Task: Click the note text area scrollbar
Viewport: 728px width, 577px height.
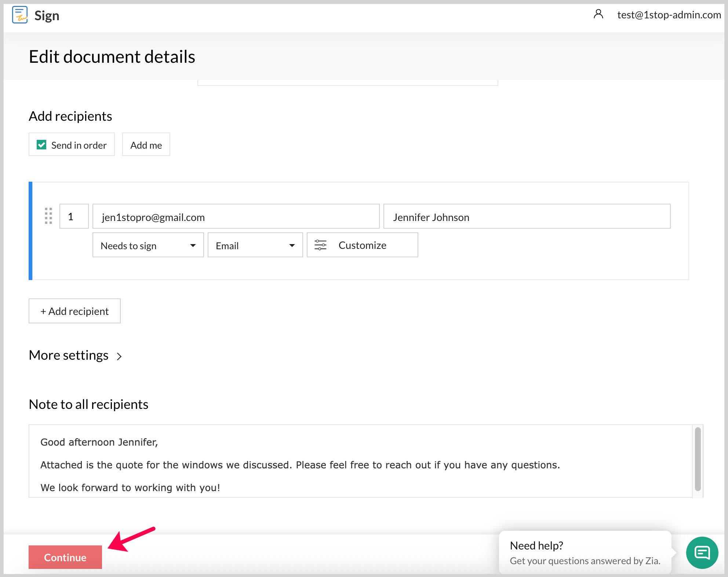Action: click(x=698, y=459)
